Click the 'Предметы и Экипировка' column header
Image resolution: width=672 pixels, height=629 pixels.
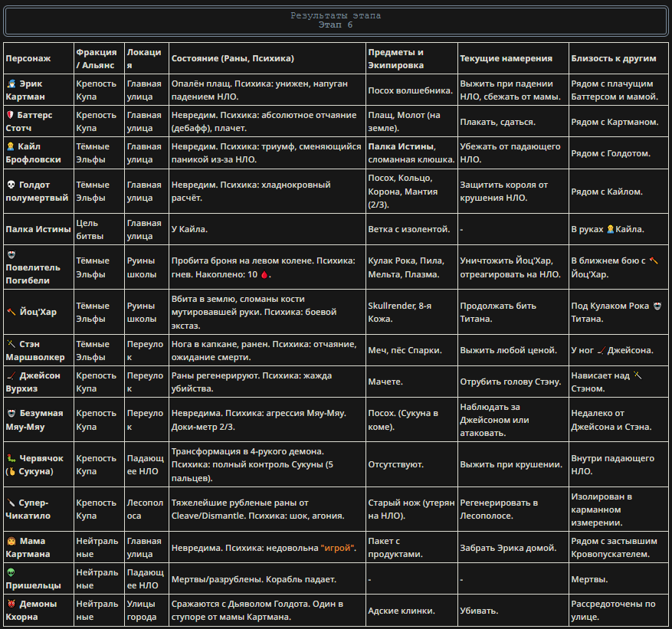tap(411, 58)
